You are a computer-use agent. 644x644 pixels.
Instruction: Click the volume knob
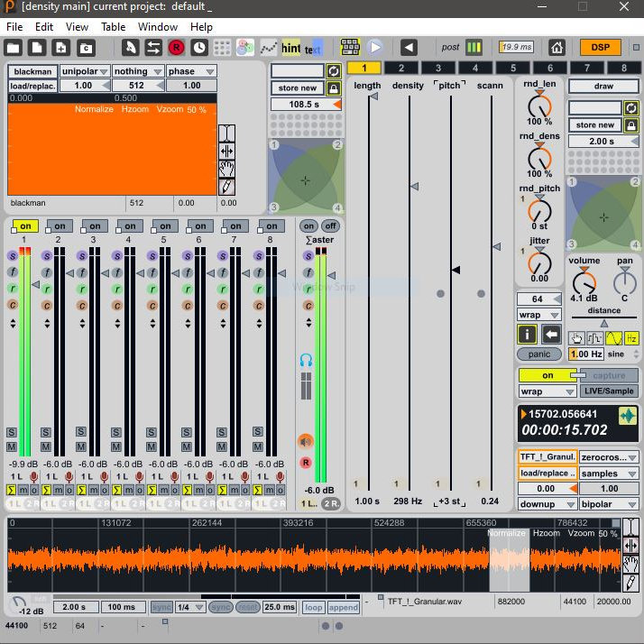[x=584, y=282]
